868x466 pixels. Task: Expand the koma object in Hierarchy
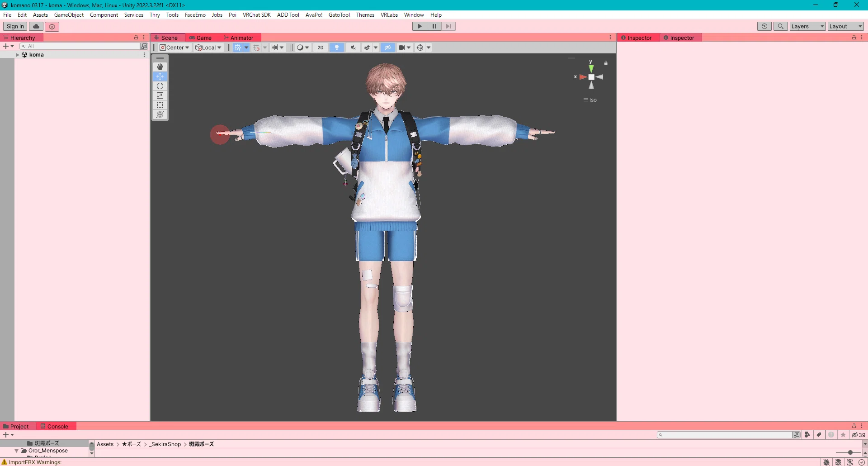tap(18, 55)
